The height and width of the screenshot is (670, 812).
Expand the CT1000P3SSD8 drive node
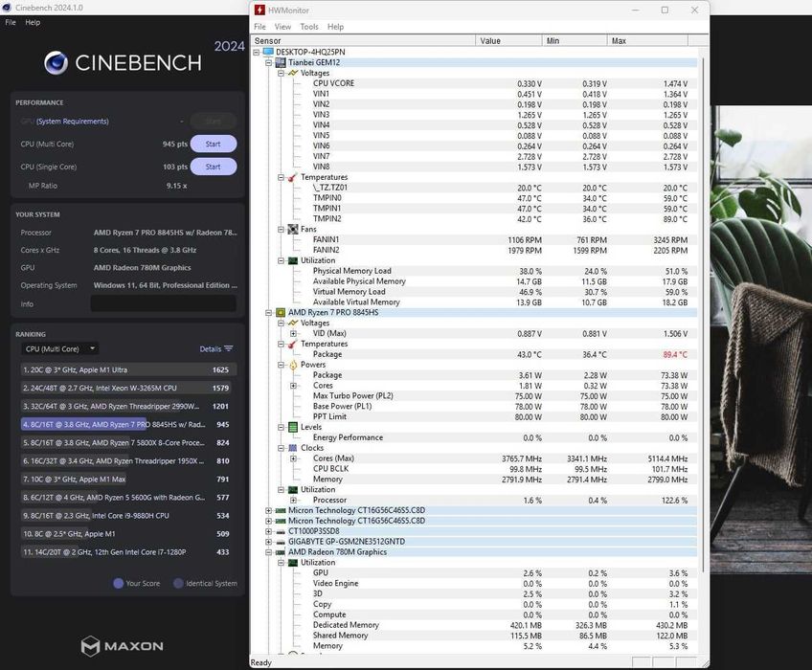point(268,531)
